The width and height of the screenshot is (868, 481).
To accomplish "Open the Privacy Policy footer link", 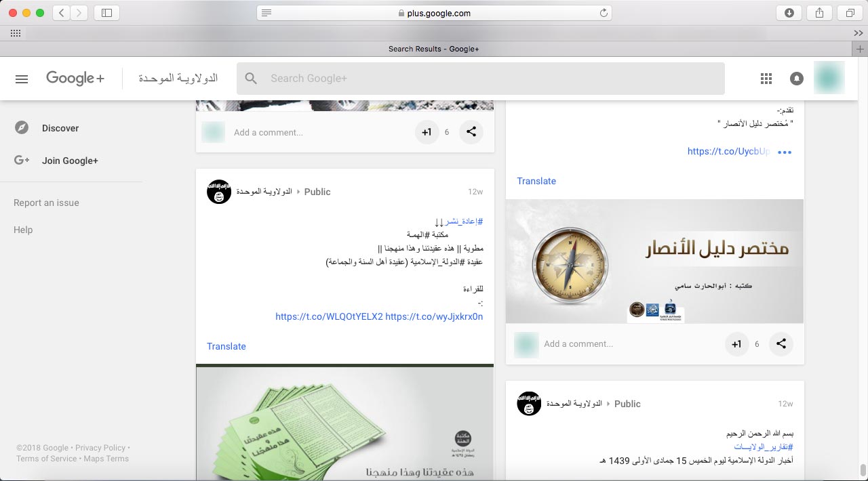I will 100,448.
